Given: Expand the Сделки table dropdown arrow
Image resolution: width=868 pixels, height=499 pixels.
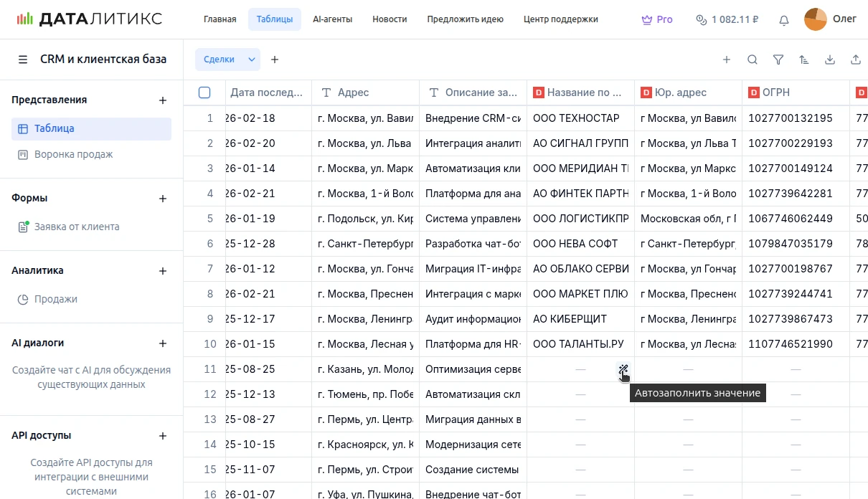Looking at the screenshot, I should pyautogui.click(x=252, y=60).
